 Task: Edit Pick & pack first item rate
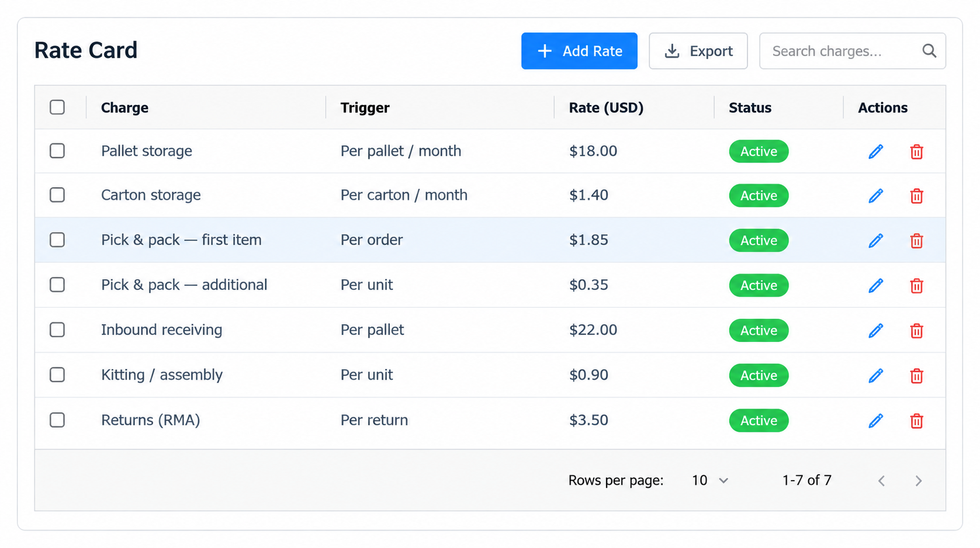point(875,240)
